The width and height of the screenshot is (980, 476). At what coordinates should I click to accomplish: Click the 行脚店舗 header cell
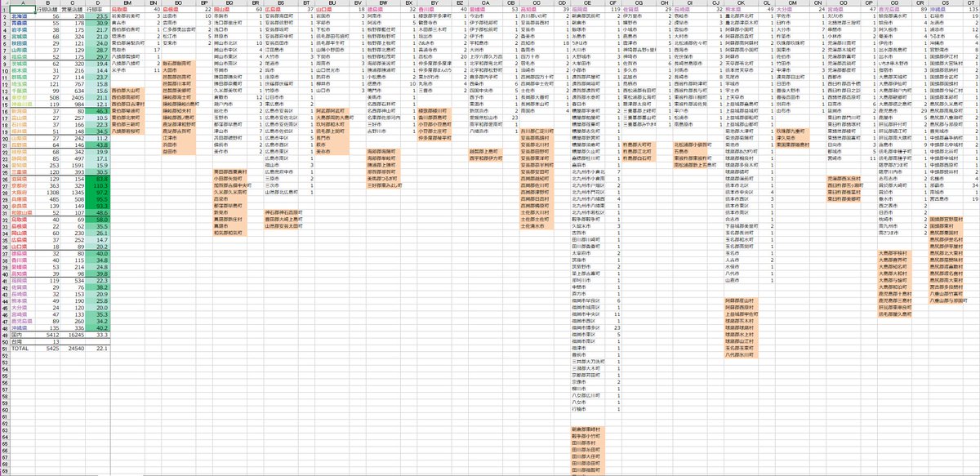click(x=48, y=9)
